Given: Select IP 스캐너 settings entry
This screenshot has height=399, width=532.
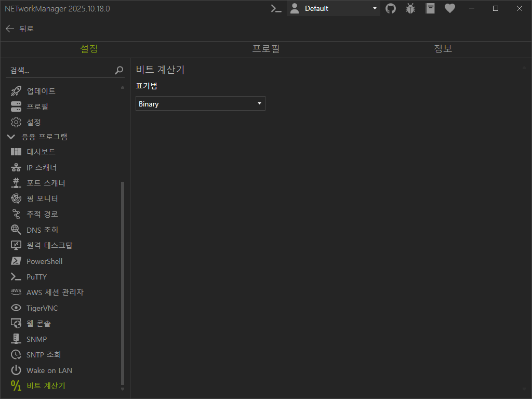Looking at the screenshot, I should tap(65, 167).
